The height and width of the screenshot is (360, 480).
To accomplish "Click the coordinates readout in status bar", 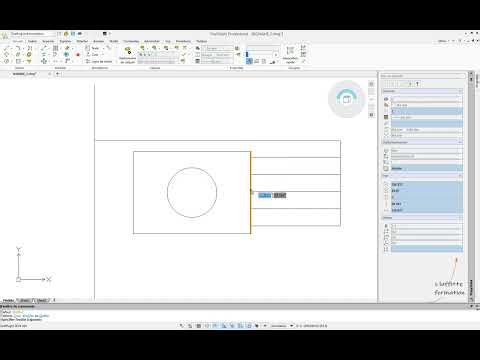I will pyautogui.click(x=311, y=326).
